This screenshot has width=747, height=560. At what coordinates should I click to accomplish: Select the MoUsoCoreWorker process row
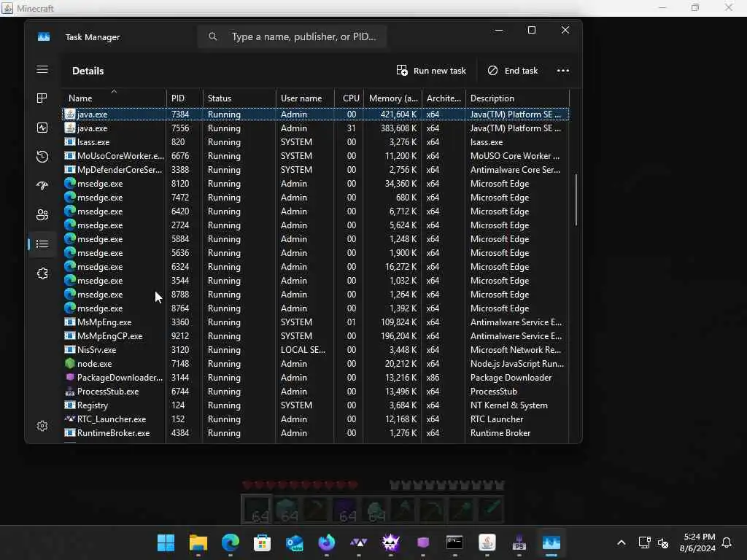316,156
